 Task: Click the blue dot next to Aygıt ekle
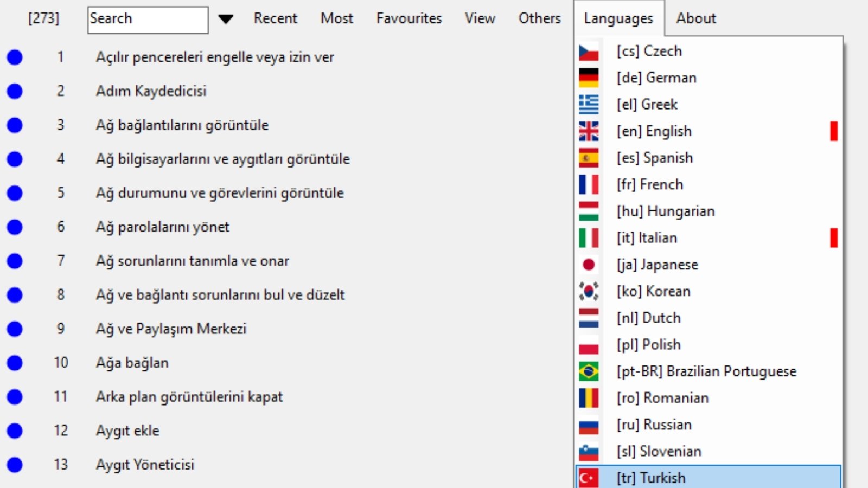(15, 431)
